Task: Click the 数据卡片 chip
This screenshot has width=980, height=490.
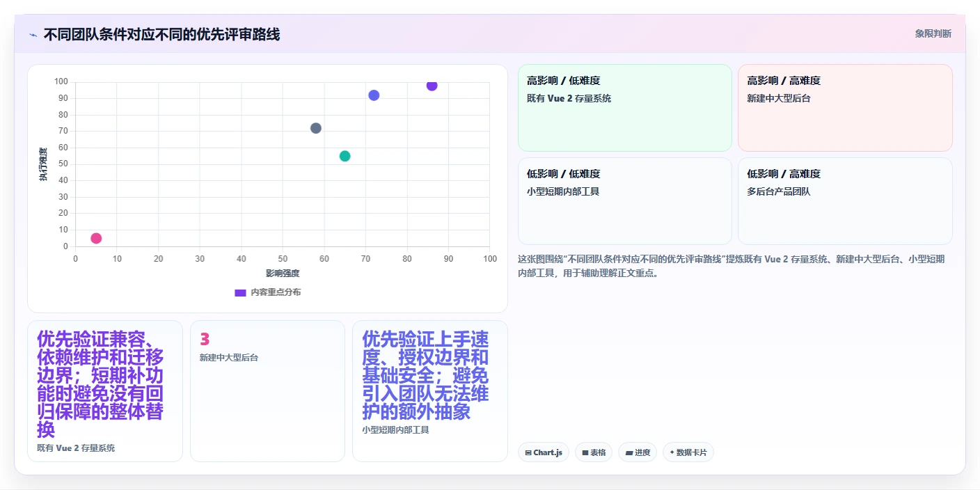Action: [x=688, y=452]
